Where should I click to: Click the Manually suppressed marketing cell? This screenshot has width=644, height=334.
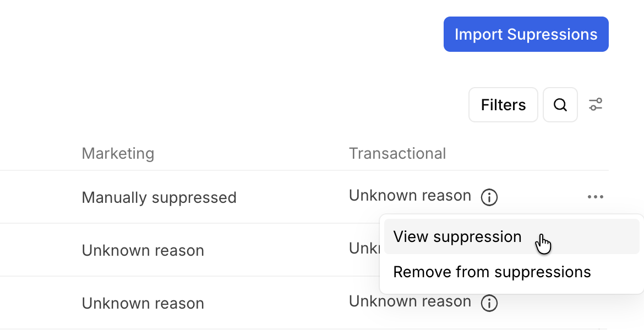coord(159,197)
